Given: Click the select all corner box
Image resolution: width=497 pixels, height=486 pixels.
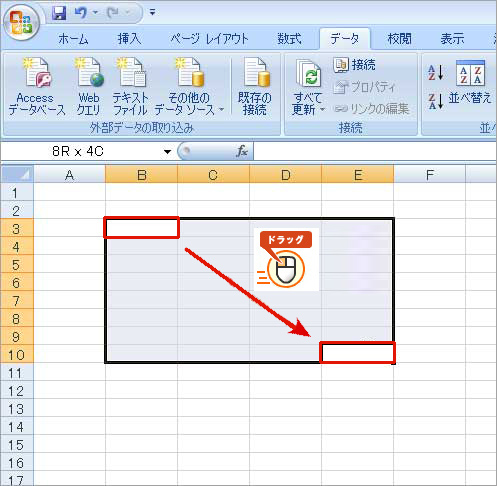Looking at the screenshot, I should click(x=17, y=175).
